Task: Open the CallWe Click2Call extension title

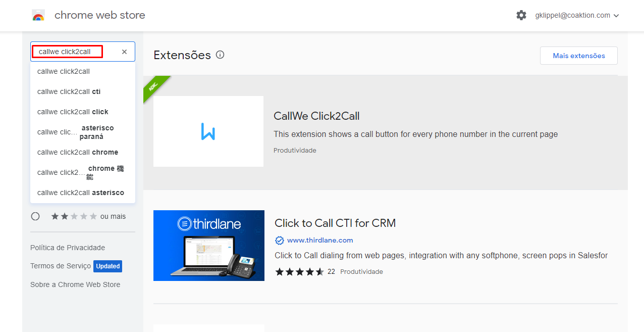Action: tap(316, 116)
